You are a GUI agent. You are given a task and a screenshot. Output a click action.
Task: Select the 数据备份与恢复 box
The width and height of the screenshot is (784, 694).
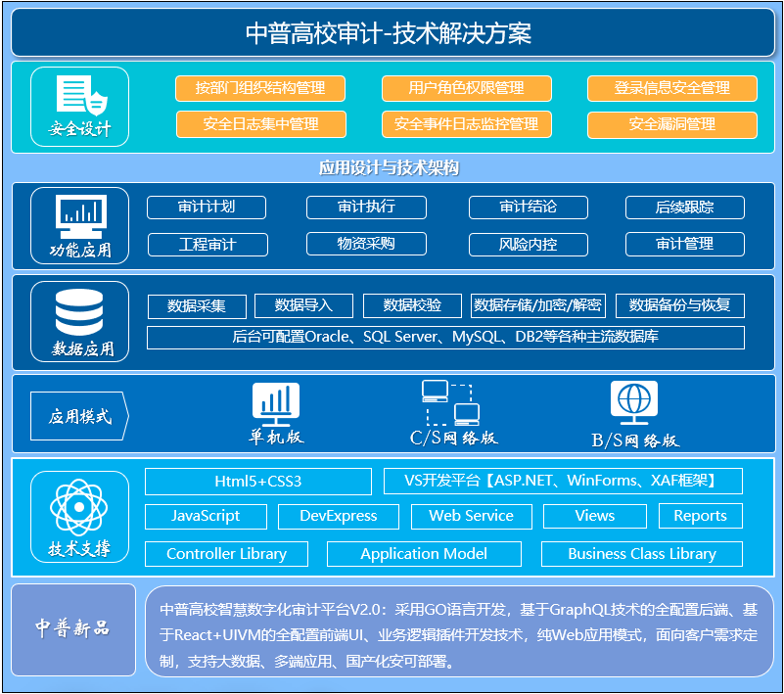pyautogui.click(x=680, y=305)
